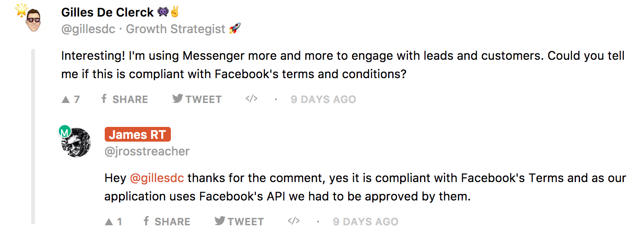644x240 pixels.
Task: Click SHARE text under Gilles's comment
Action: pyautogui.click(x=130, y=99)
